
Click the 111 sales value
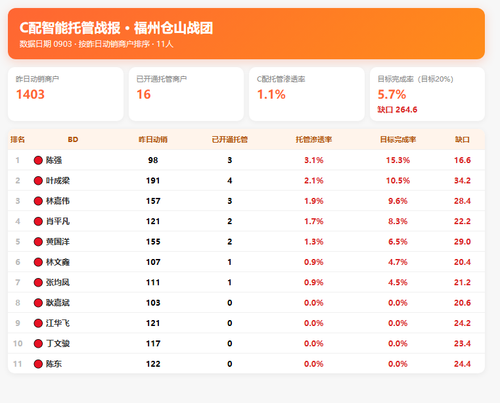[x=153, y=282]
